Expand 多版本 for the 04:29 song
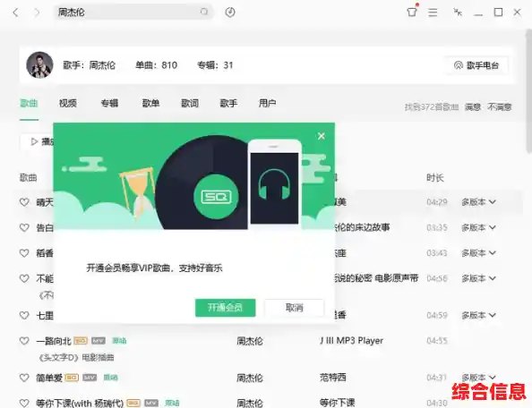The height and width of the screenshot is (408, 532). tap(478, 202)
